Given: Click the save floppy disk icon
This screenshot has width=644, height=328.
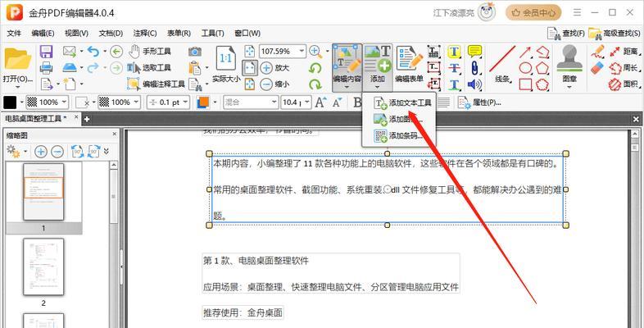Looking at the screenshot, I should [46, 52].
